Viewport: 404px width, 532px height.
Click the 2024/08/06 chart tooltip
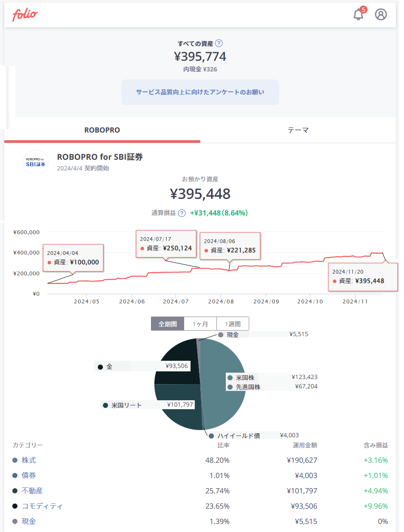click(x=230, y=246)
